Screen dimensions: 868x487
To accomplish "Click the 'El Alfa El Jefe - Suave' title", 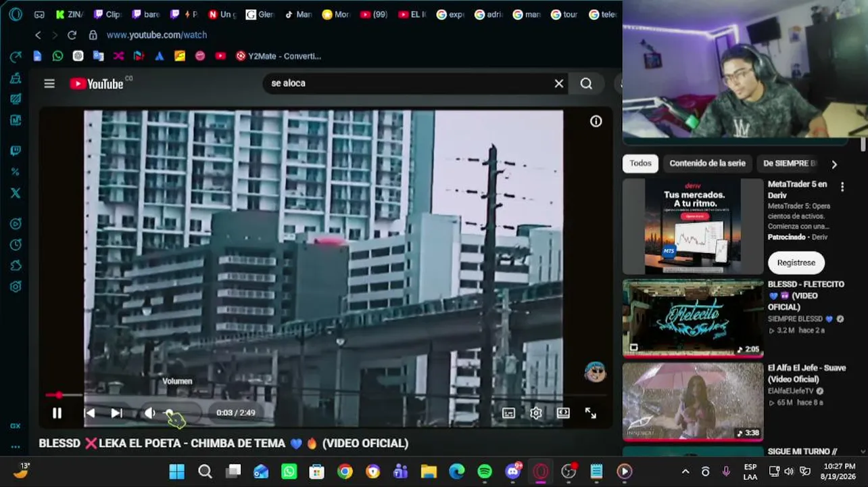I will click(806, 373).
